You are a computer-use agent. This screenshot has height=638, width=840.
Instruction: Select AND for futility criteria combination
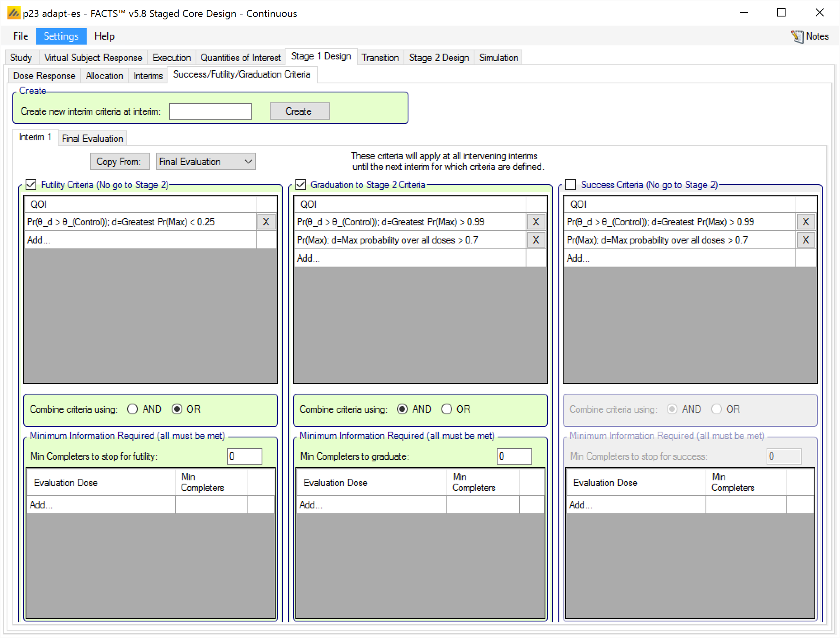click(132, 409)
